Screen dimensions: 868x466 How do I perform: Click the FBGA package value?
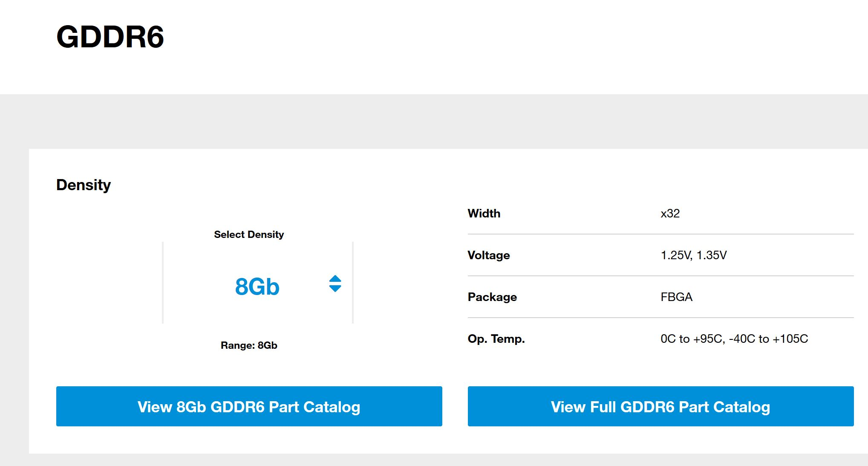click(676, 297)
